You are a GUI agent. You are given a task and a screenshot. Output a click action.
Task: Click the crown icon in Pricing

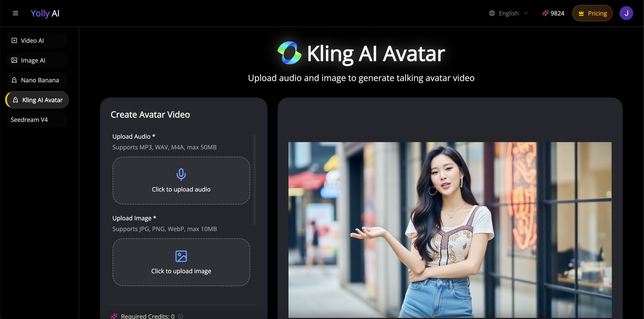pos(581,13)
